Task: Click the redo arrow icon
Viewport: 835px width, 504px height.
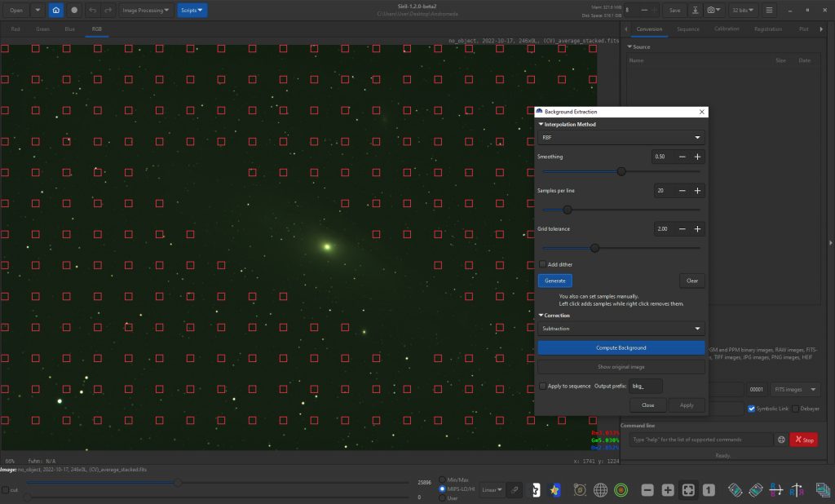Action: (108, 10)
